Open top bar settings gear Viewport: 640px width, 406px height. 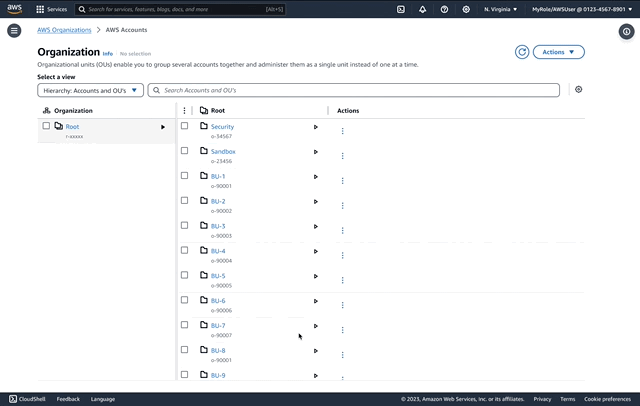point(466,9)
